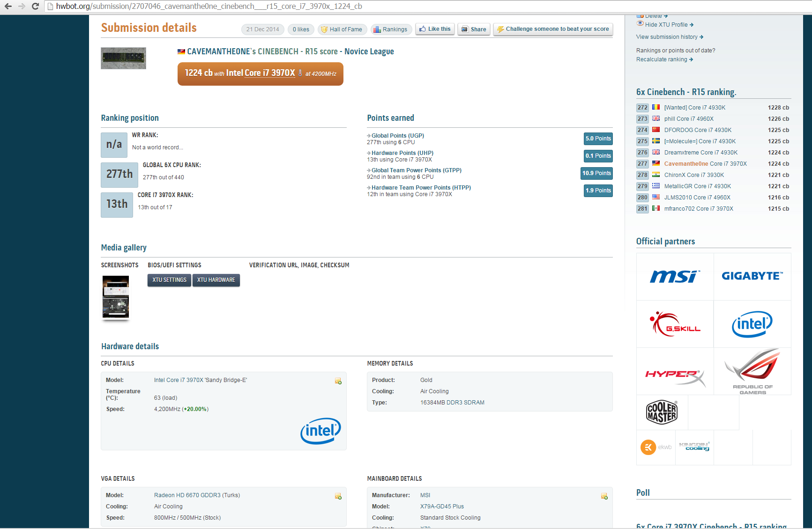The width and height of the screenshot is (812, 529).
Task: Click the 0.1 Points badge
Action: 598,156
